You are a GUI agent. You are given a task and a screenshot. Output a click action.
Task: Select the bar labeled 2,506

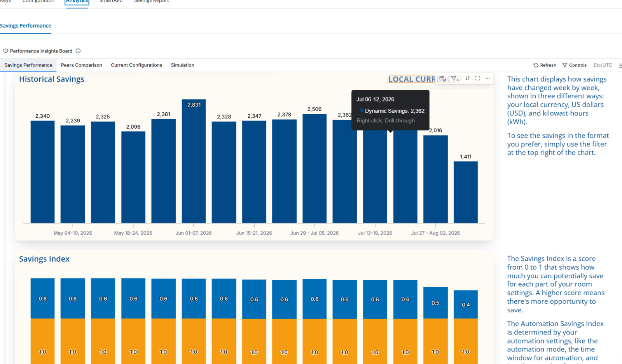(314, 169)
